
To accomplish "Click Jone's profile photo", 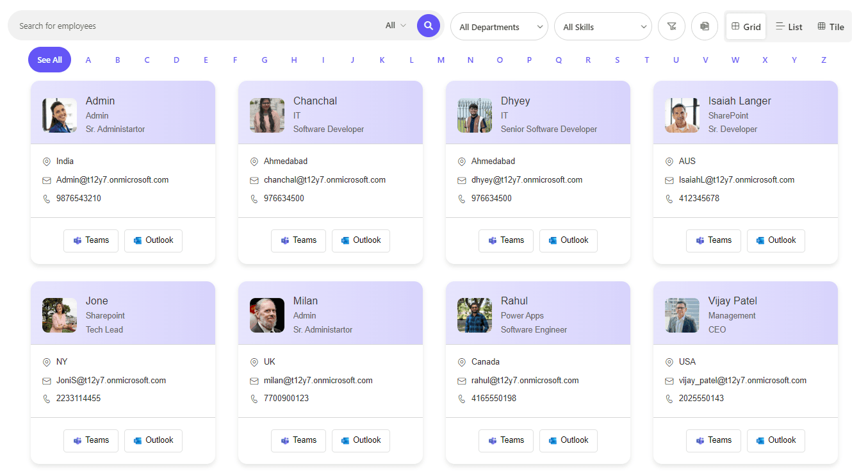I will (60, 315).
